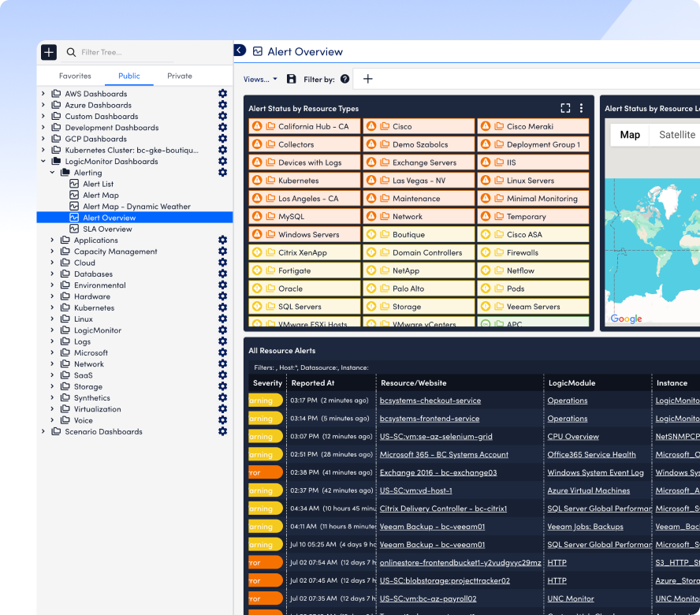Collapse the LogicMonitor Dashboards folder

pyautogui.click(x=43, y=161)
